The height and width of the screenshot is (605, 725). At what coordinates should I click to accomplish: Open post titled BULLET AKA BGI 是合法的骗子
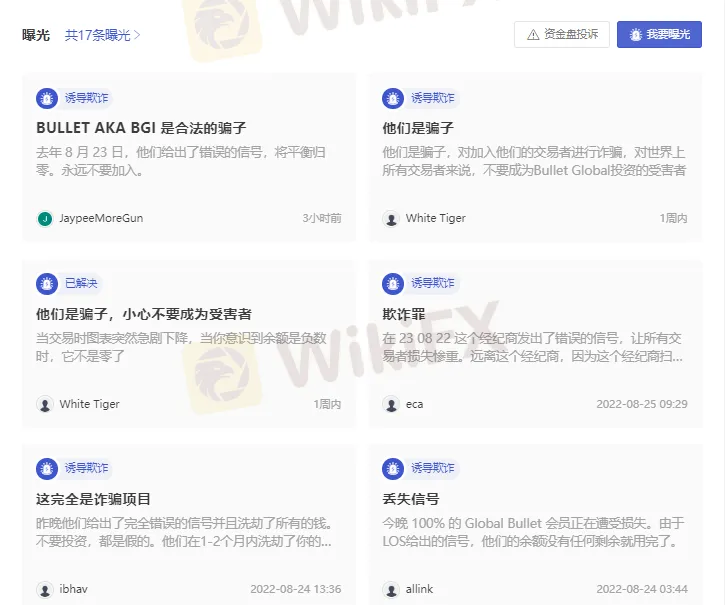point(141,128)
